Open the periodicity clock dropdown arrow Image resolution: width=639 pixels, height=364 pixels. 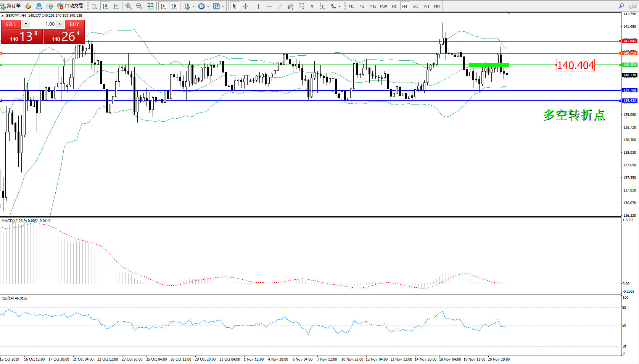(208, 6)
